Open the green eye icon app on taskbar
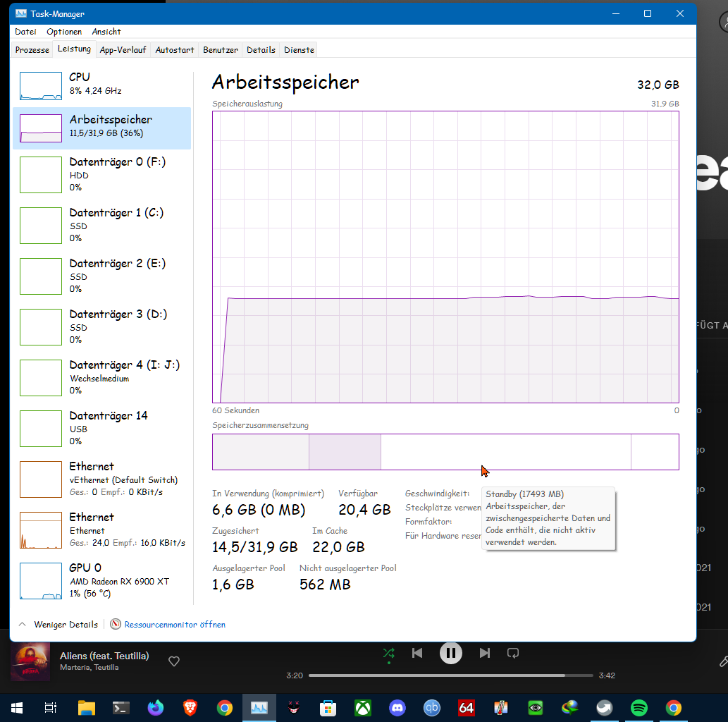 tap(536, 708)
